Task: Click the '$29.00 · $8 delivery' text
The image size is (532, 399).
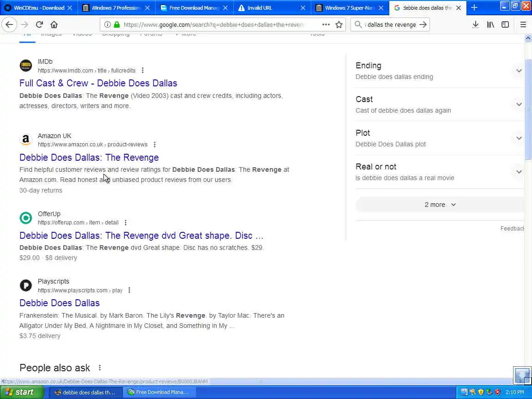Action: click(x=48, y=258)
